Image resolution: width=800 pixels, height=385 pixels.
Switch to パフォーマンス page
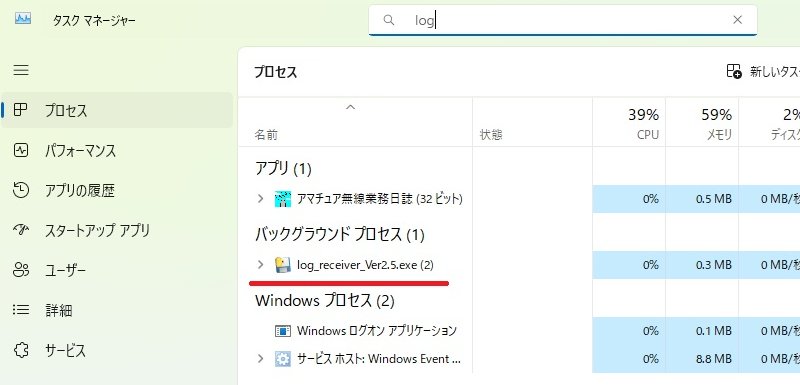[117, 150]
